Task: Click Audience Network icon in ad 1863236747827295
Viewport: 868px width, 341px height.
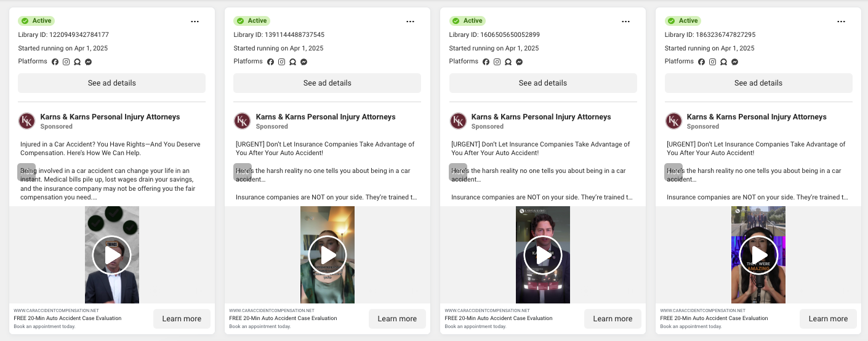Action: pyautogui.click(x=723, y=62)
